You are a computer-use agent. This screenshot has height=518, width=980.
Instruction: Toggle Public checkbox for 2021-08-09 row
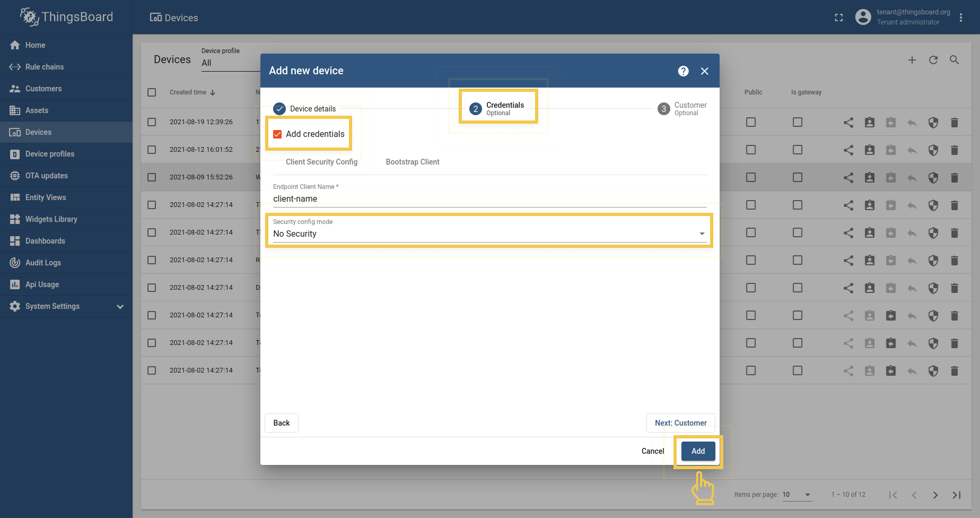[750, 177]
